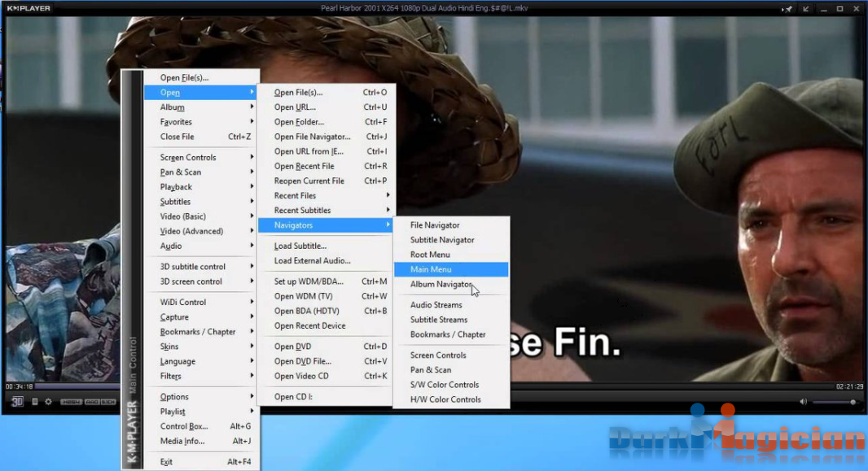Image resolution: width=868 pixels, height=471 pixels.
Task: Select Main Menu in Navigators submenu
Action: click(451, 269)
